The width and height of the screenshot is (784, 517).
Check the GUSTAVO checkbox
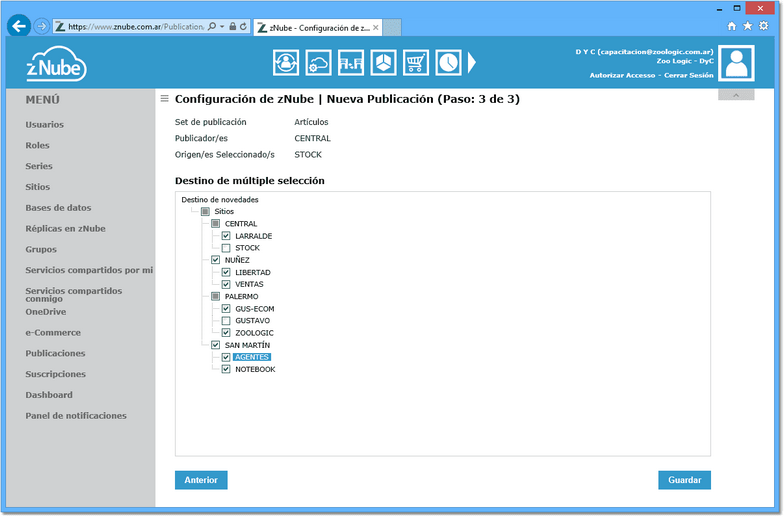[x=226, y=321]
